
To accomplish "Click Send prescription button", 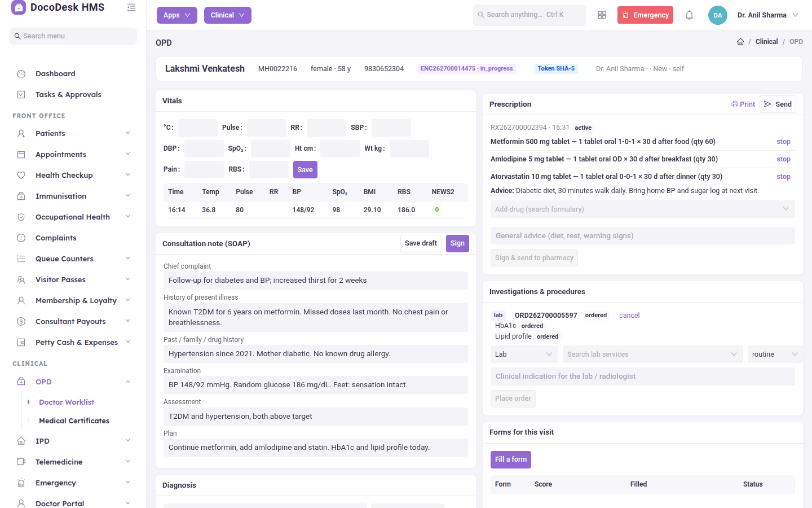I will [778, 104].
